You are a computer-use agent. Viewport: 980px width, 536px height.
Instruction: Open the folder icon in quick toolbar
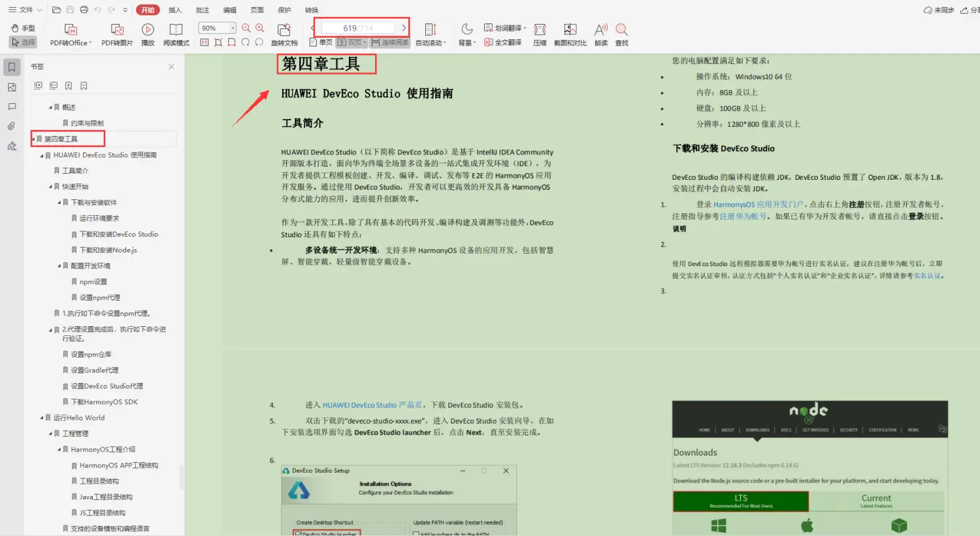click(x=56, y=10)
